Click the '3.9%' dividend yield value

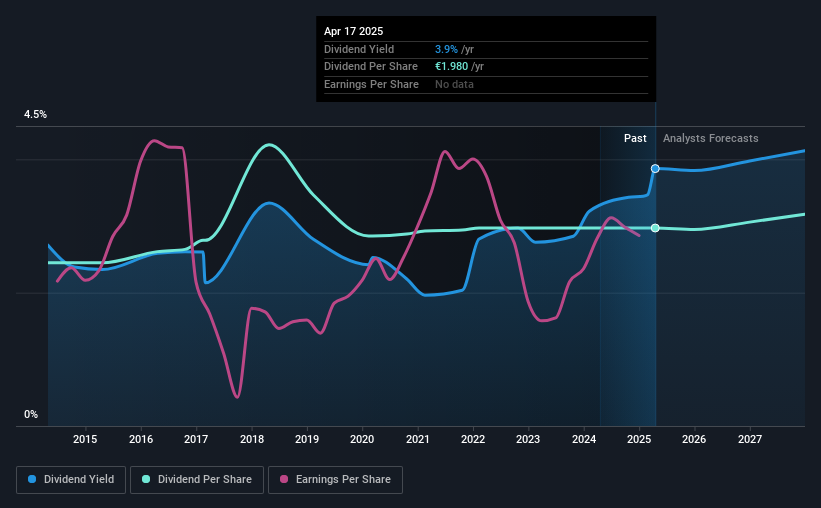[x=446, y=49]
